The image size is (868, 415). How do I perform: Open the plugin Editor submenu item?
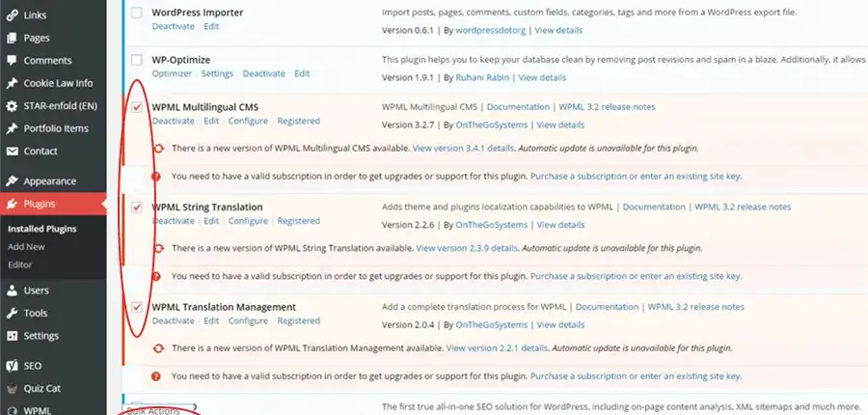point(20,263)
